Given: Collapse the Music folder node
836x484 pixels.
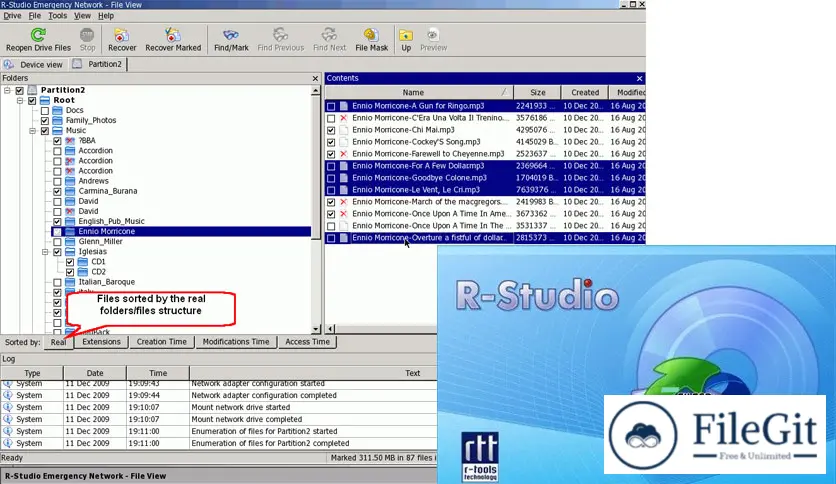Looking at the screenshot, I should click(33, 131).
